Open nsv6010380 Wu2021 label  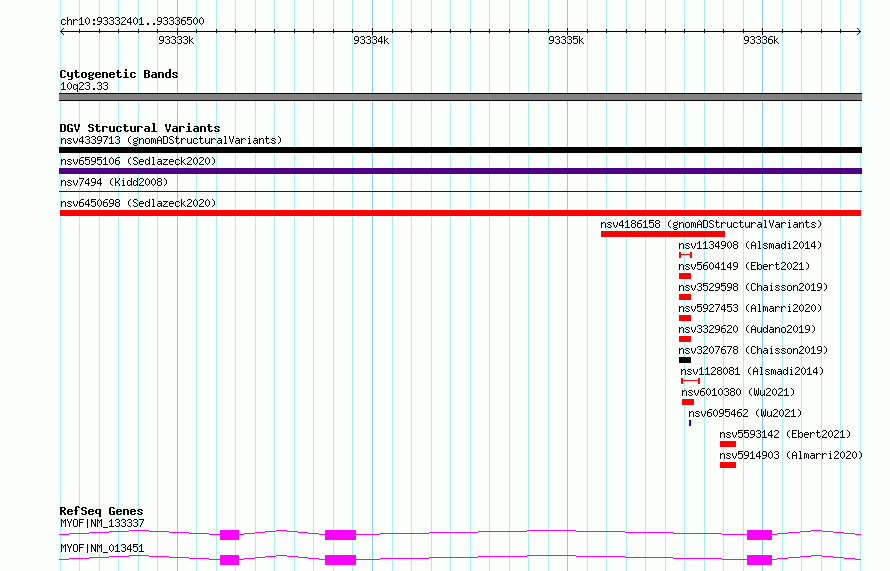[738, 392]
